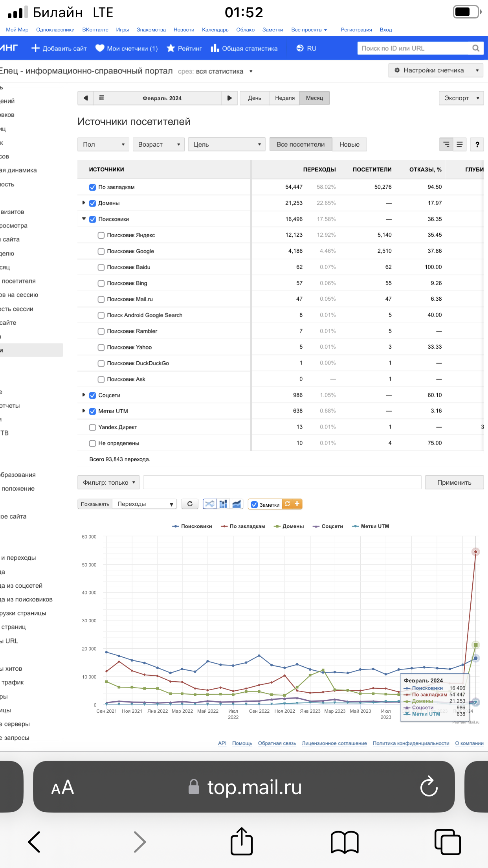This screenshot has width=488, height=868.
Task: Tap the AA reader text button
Action: tap(62, 787)
